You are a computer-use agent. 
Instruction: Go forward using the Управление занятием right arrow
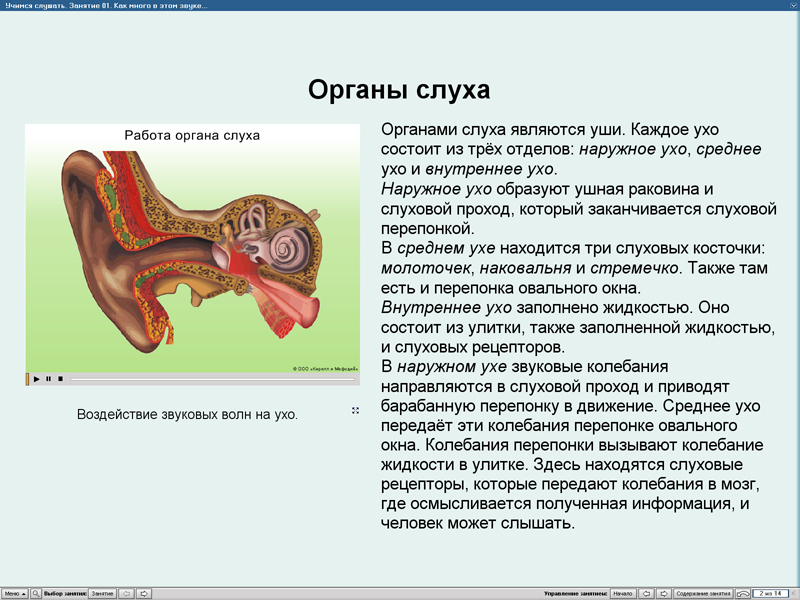665,592
